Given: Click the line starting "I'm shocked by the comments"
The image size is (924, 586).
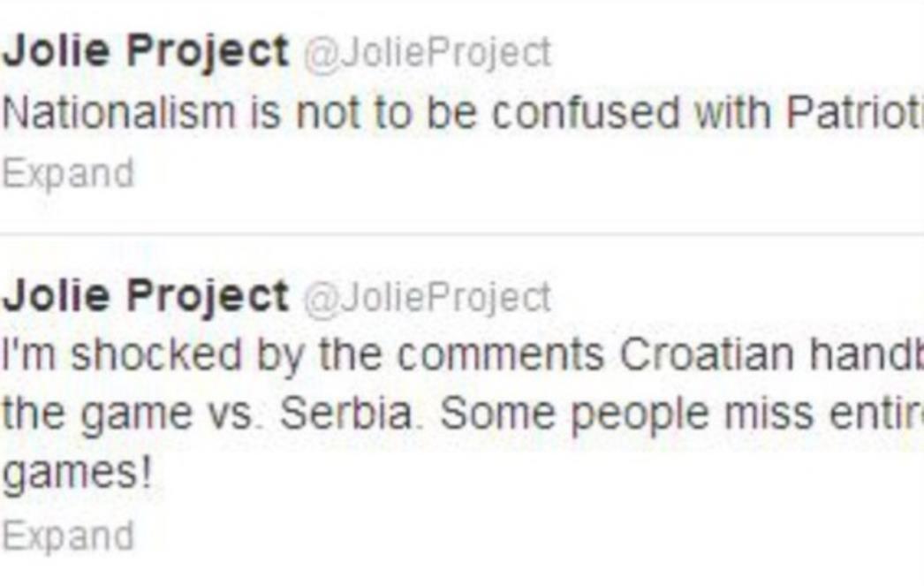Looking at the screenshot, I should (463, 355).
